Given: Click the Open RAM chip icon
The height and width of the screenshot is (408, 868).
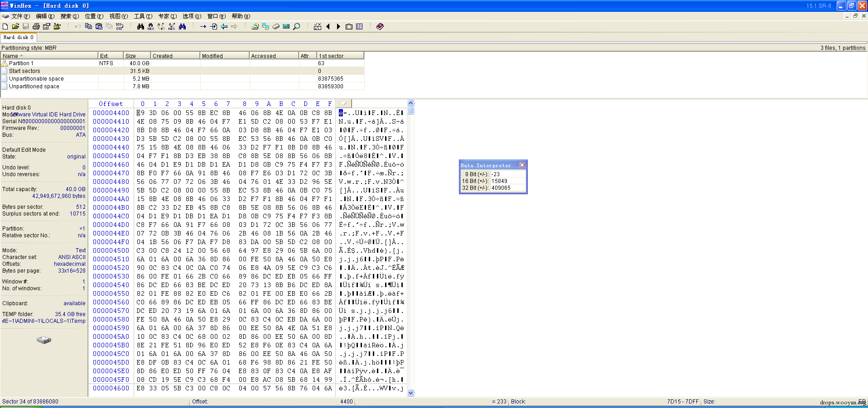Looking at the screenshot, I should 276,27.
